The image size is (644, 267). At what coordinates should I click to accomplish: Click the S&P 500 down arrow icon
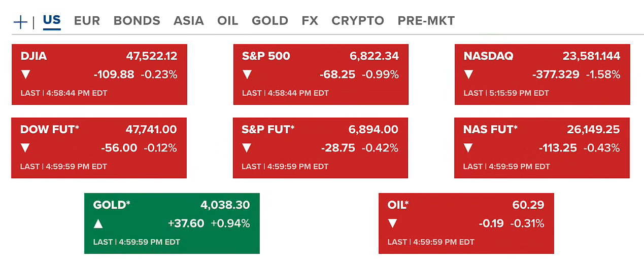tap(247, 74)
